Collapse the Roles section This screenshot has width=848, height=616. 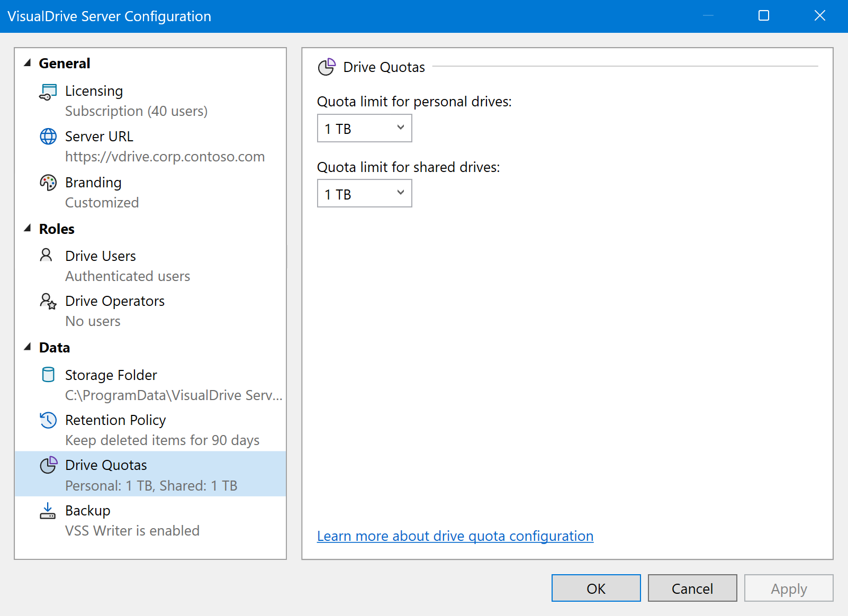coord(28,229)
